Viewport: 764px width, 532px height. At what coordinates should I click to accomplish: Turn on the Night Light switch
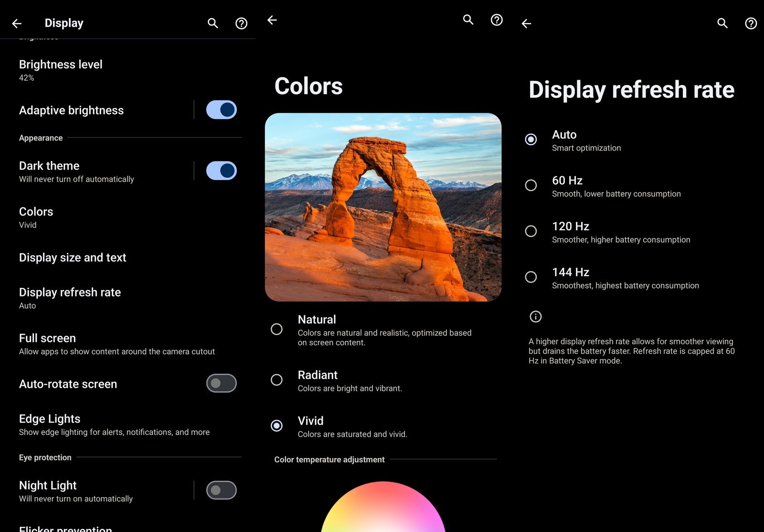(x=221, y=490)
